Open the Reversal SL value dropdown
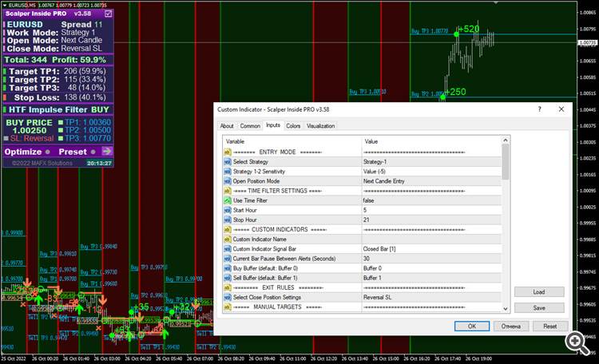Viewport: 599px width, 364px height. [x=431, y=297]
